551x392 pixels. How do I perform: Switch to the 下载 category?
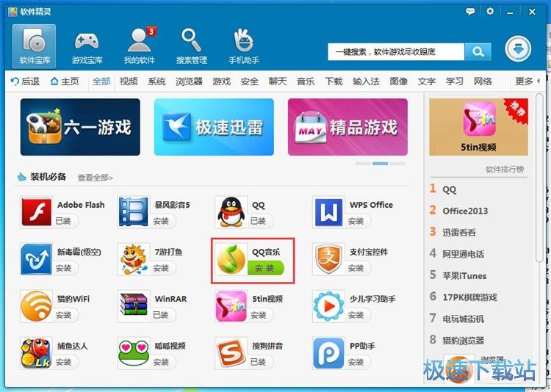point(334,81)
